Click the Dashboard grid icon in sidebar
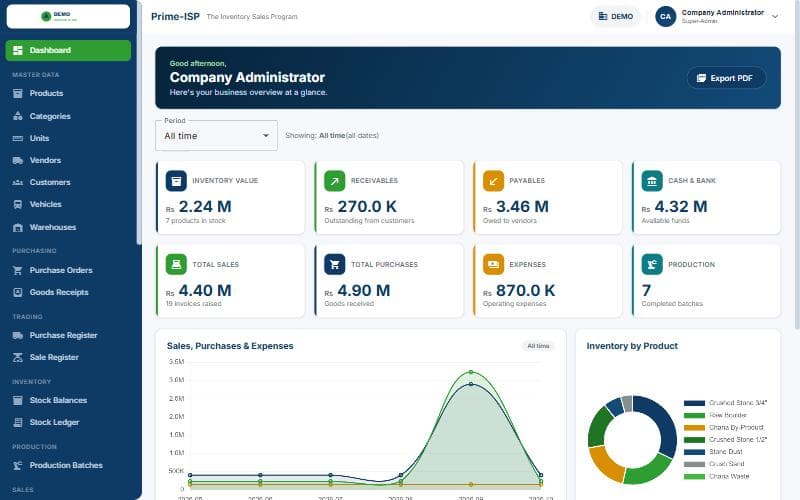The height and width of the screenshot is (500, 800). (18, 50)
